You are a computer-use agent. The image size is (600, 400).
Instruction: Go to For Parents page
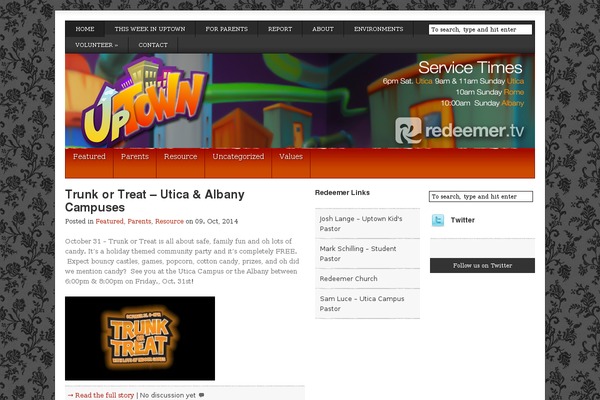pyautogui.click(x=227, y=29)
